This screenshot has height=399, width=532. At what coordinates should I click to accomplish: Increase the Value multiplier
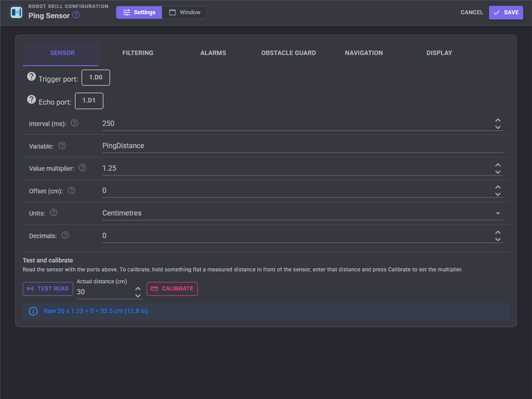click(498, 165)
